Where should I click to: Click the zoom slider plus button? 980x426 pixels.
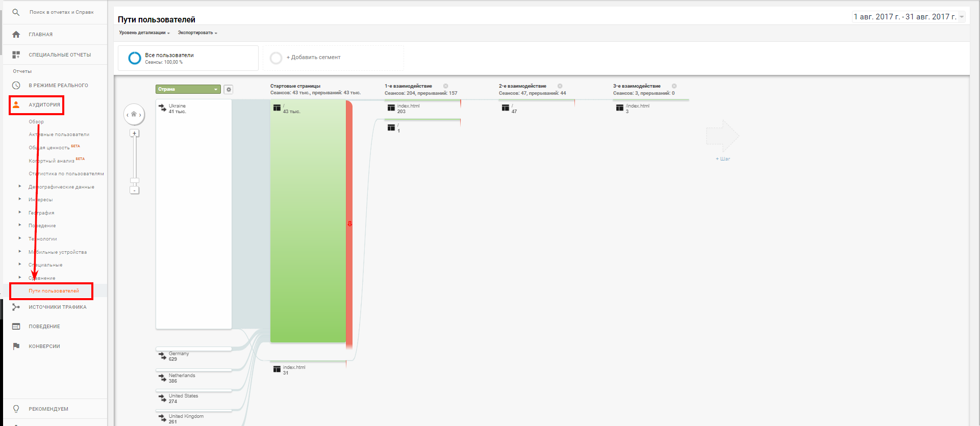point(135,134)
